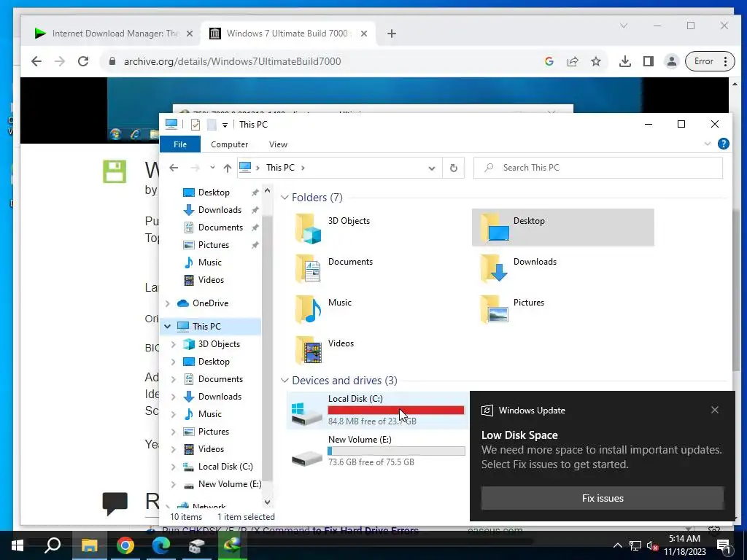
Task: Click the Google icon in address bar
Action: pyautogui.click(x=549, y=61)
